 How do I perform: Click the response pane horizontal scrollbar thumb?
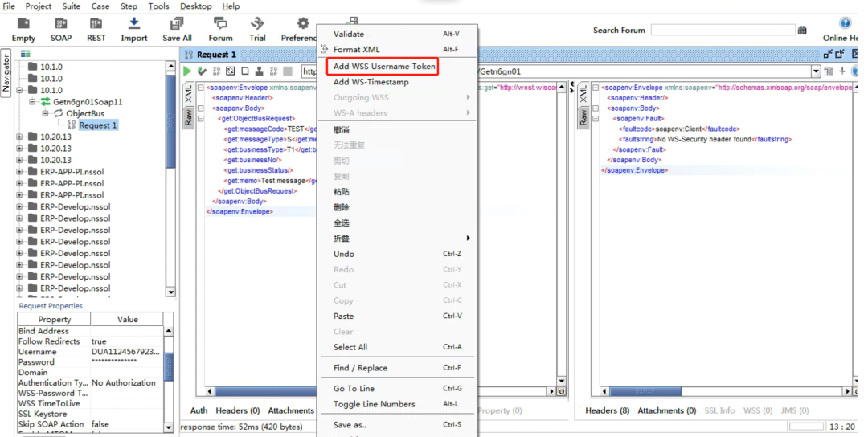point(645,391)
